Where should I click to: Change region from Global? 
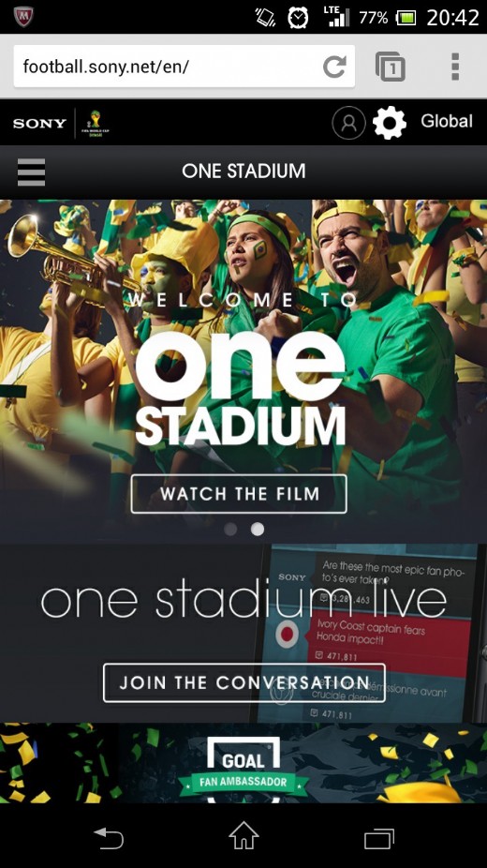tap(447, 121)
